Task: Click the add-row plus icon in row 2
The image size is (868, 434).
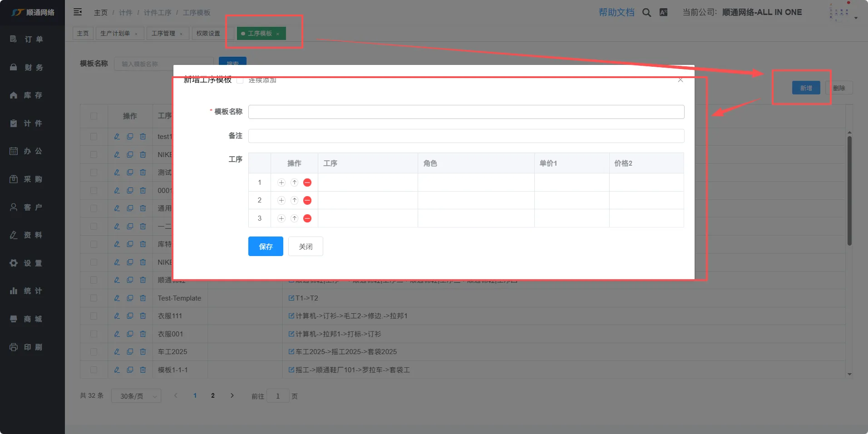Action: click(x=281, y=200)
